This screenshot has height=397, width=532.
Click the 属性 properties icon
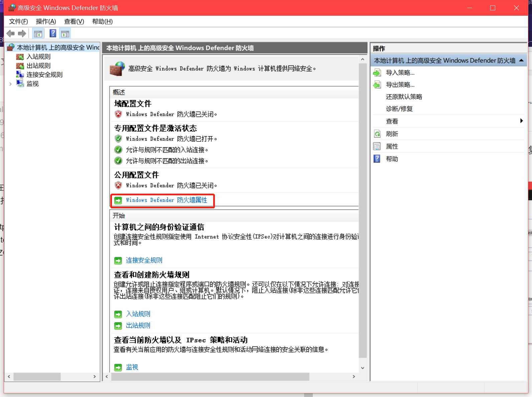point(377,146)
